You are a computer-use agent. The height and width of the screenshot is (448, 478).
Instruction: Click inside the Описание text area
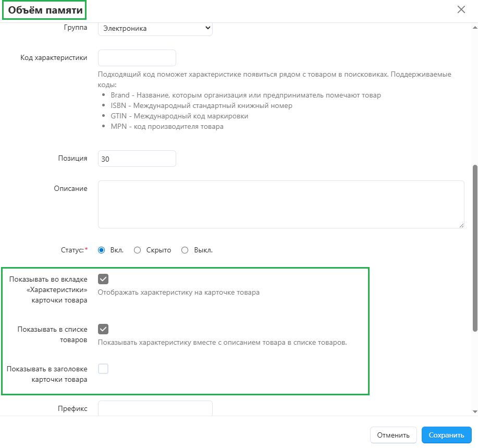(x=280, y=204)
